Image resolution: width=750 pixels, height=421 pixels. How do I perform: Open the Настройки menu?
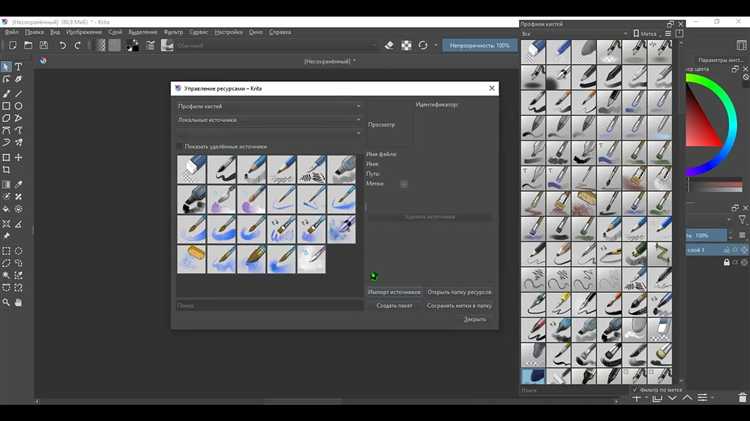click(x=228, y=32)
